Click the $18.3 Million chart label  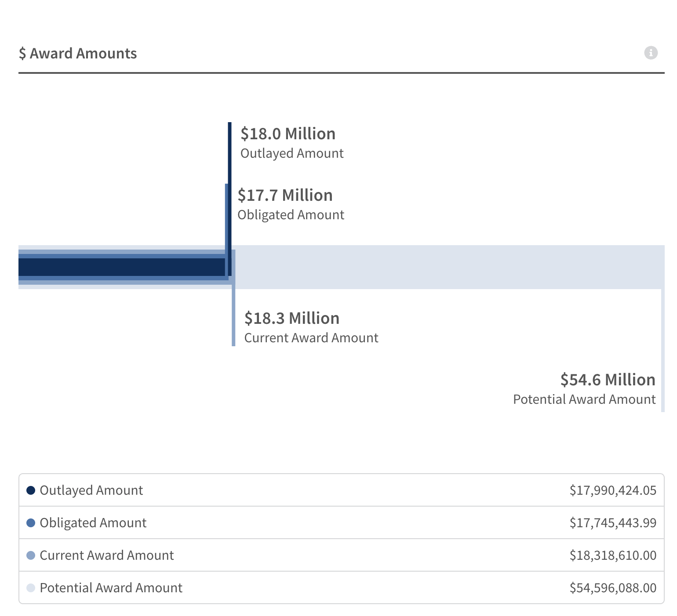click(x=292, y=318)
